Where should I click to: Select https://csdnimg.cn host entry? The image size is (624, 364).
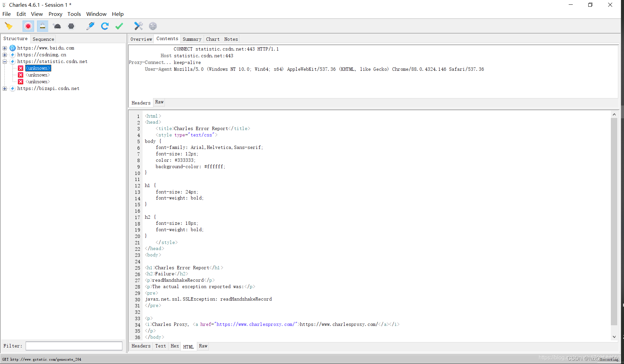click(x=42, y=55)
